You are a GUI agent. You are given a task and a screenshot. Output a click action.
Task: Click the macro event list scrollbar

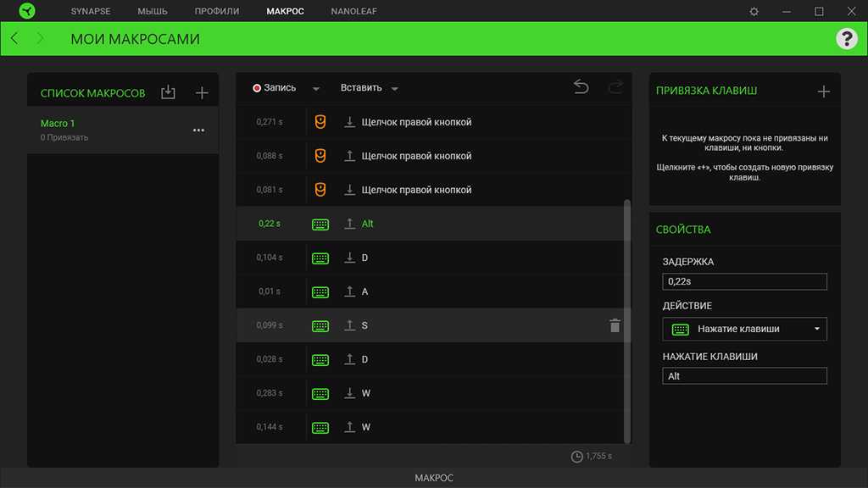(x=627, y=322)
